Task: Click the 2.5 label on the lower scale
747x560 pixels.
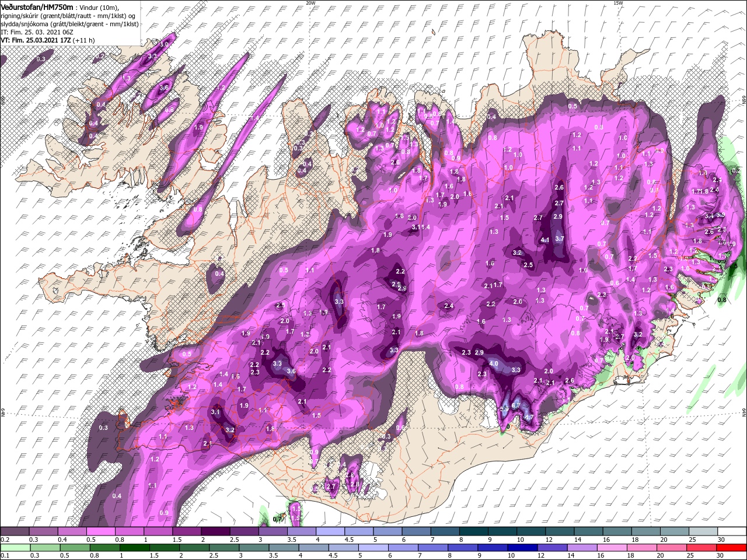Action: [x=214, y=556]
